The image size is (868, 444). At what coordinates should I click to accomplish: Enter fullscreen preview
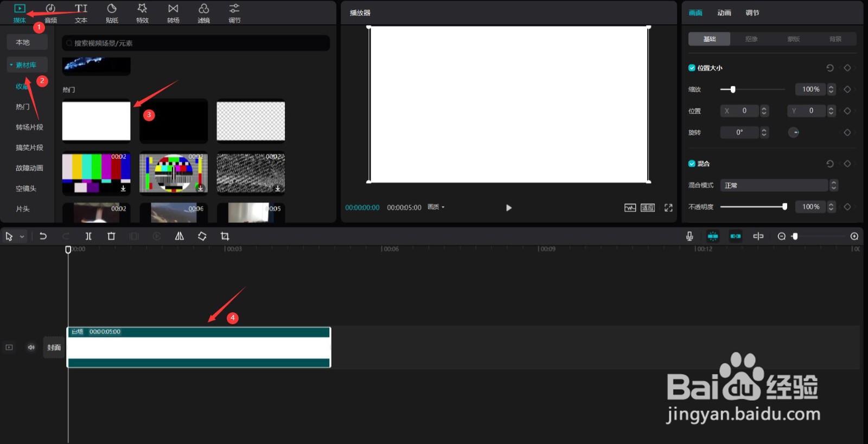(x=668, y=208)
